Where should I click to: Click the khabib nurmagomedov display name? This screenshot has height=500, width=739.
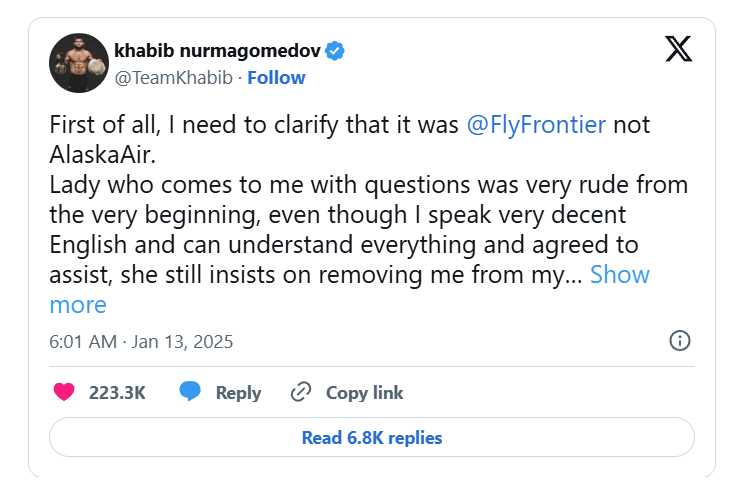click(x=221, y=51)
